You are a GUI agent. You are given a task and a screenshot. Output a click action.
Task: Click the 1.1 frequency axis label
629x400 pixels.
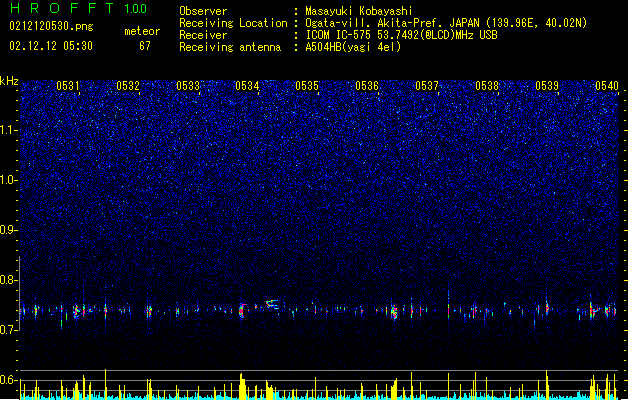coord(9,130)
